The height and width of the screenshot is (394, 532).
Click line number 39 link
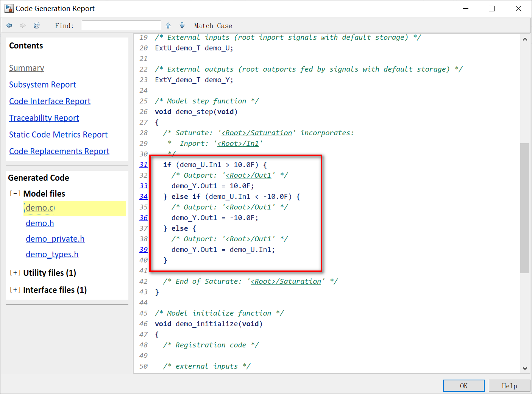coord(144,250)
